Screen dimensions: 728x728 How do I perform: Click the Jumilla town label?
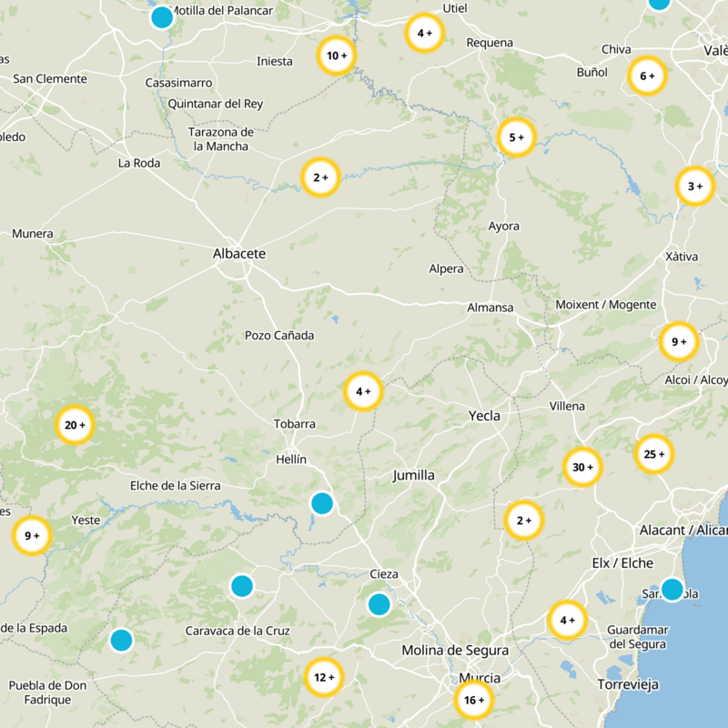click(x=414, y=475)
